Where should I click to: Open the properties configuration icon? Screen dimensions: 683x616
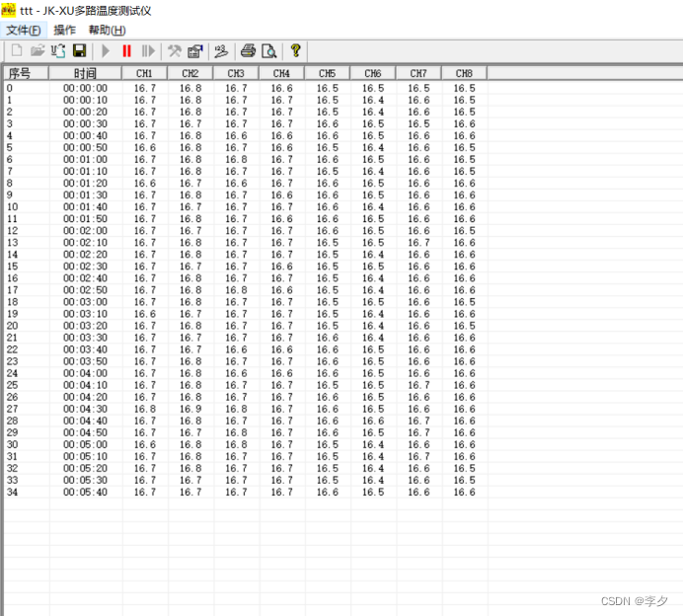(195, 51)
